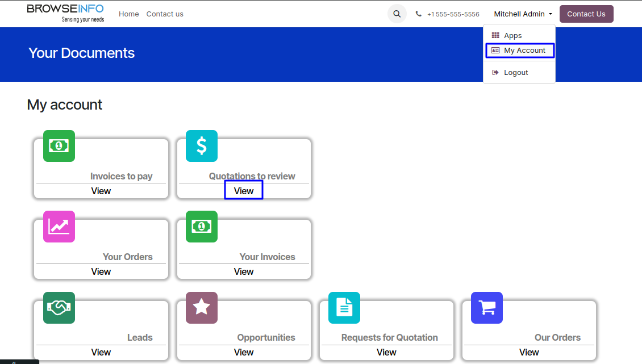Screen dimensions: 642x364
Task: Click the Leads card label
Action: pos(140,337)
